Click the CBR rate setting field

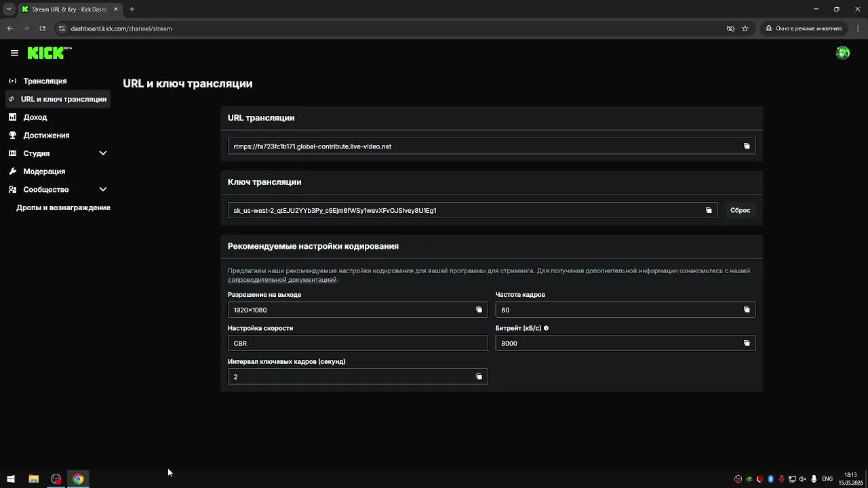357,343
